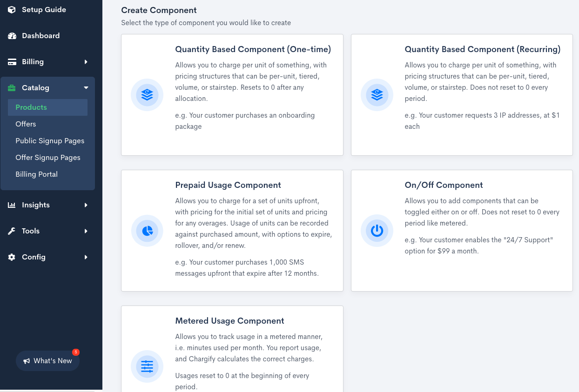This screenshot has height=392, width=579.
Task: Click the Tools wrench icon in sidebar
Action: click(x=11, y=231)
